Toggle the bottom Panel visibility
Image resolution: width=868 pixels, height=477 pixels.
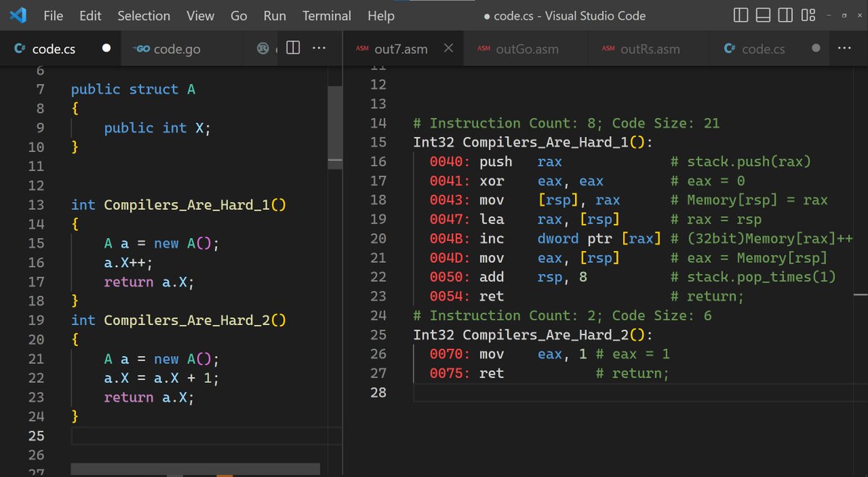(762, 15)
